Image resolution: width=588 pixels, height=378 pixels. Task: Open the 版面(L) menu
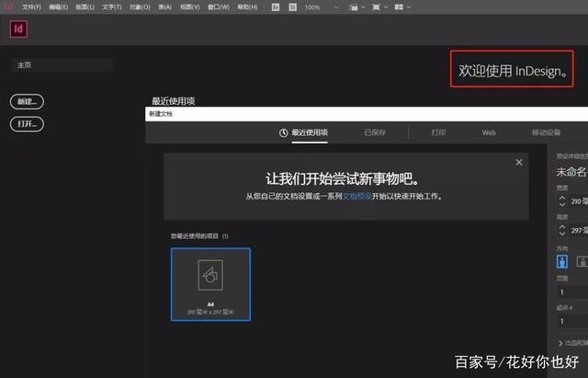tap(85, 7)
